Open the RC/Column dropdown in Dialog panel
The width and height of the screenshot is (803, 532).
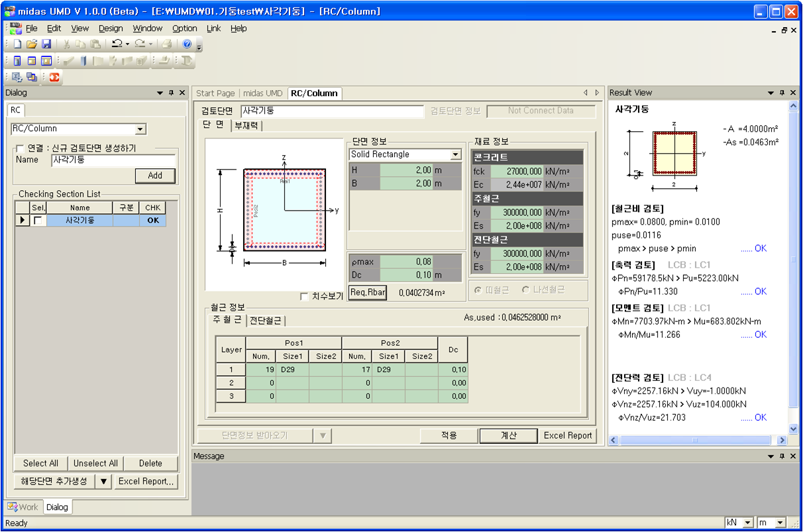[140, 129]
